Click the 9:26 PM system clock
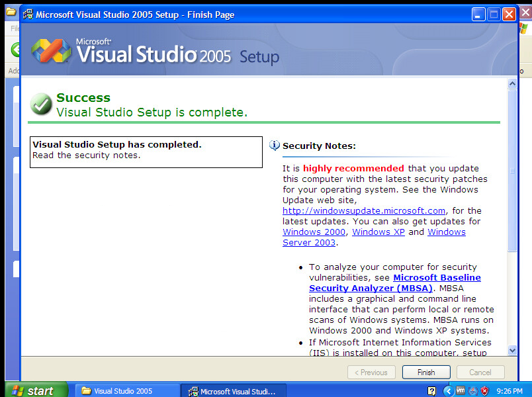532x397 pixels. [x=510, y=391]
